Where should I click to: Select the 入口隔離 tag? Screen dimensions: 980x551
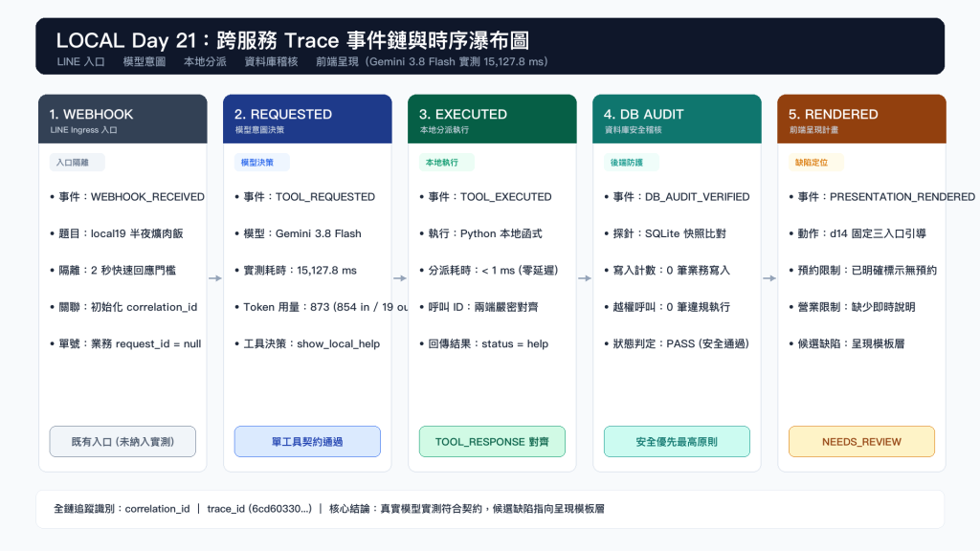(77, 163)
